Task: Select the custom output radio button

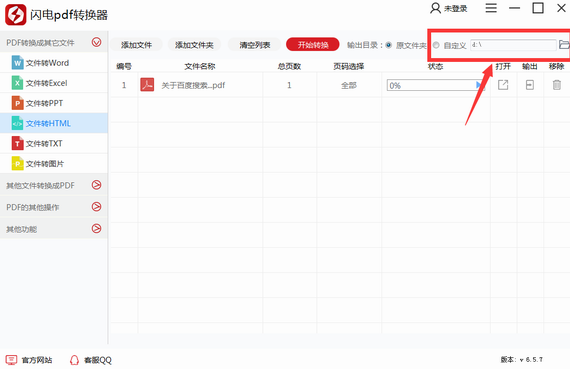Action: [436, 45]
